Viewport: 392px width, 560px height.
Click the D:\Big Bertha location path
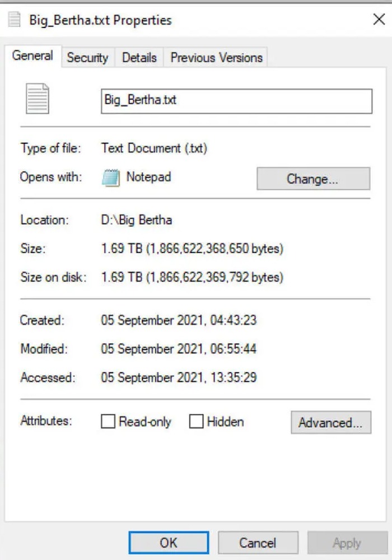(137, 220)
